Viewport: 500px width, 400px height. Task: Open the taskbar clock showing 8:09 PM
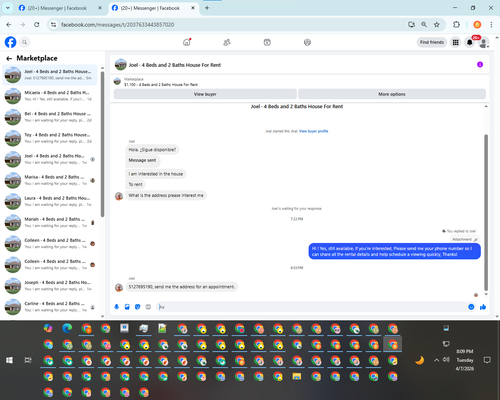pyautogui.click(x=465, y=360)
